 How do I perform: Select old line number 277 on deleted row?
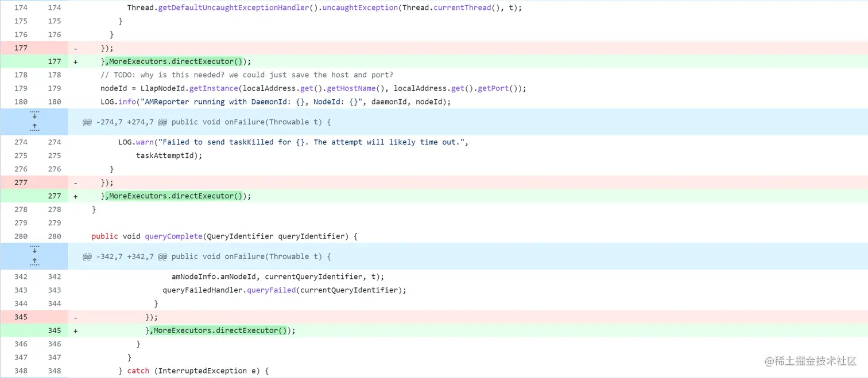(21, 182)
